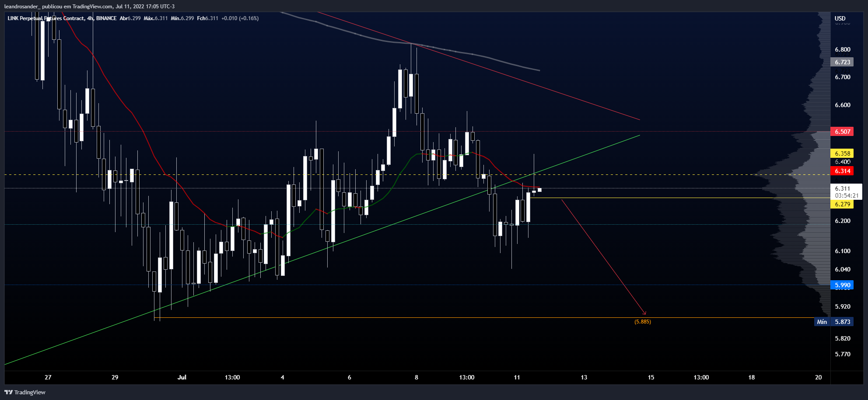Click the 6.200 price scale label
The image size is (868, 400).
843,221
